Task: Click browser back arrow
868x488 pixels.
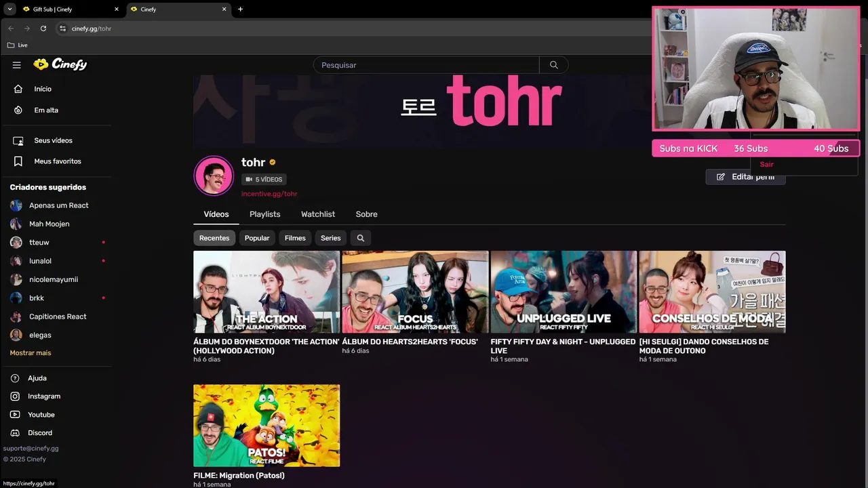Action: coord(11,28)
